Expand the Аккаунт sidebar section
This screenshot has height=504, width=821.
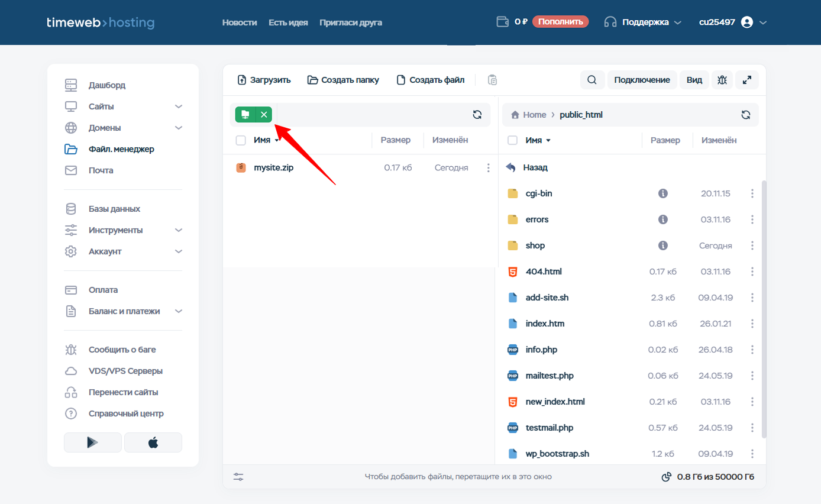tap(179, 251)
